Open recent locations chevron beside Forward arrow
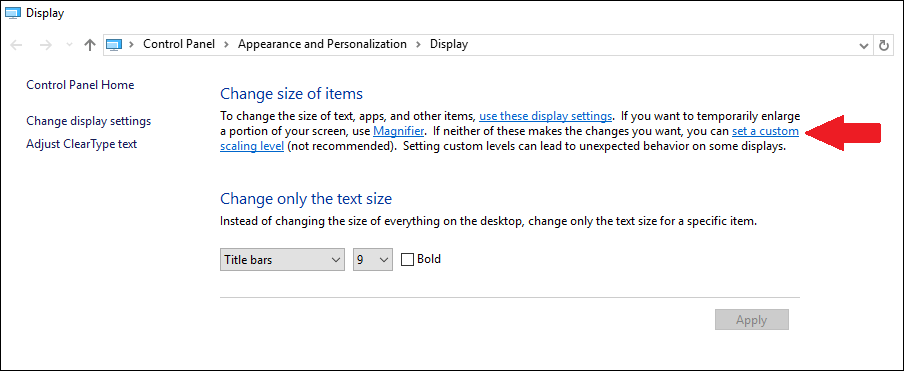 point(70,45)
